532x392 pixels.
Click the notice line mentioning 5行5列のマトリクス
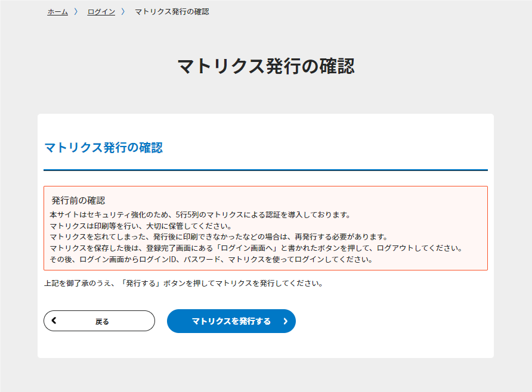pyautogui.click(x=200, y=215)
